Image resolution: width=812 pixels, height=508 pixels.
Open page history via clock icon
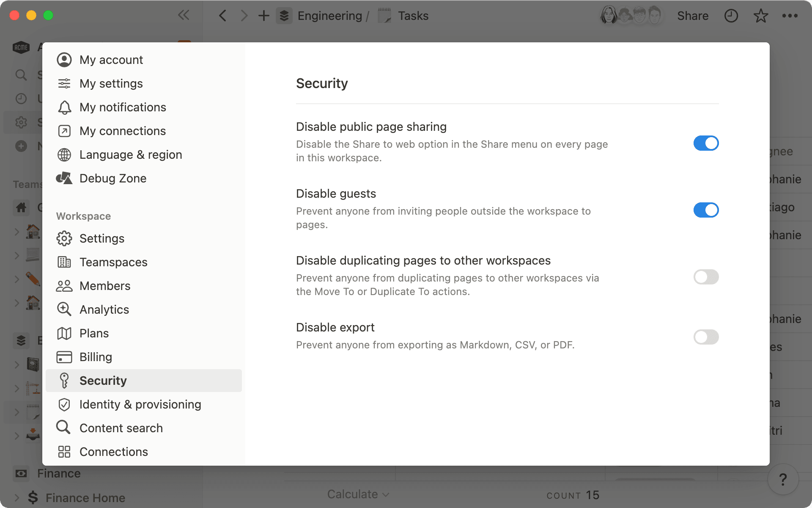(731, 16)
